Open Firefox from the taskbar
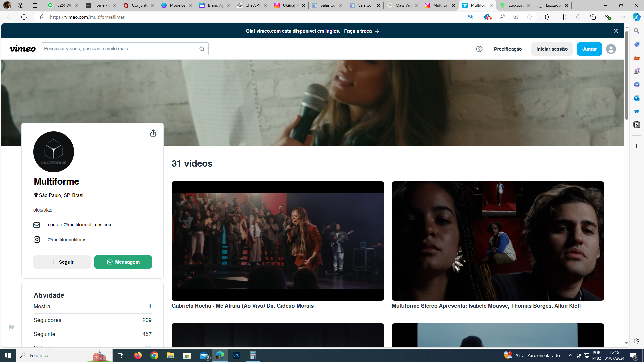This screenshot has width=644, height=362. (138, 355)
